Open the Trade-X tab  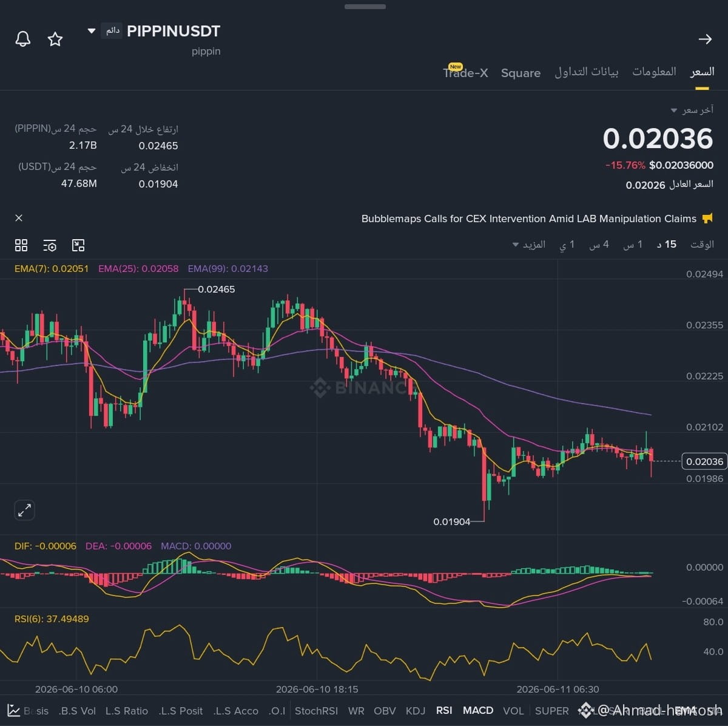(x=465, y=73)
